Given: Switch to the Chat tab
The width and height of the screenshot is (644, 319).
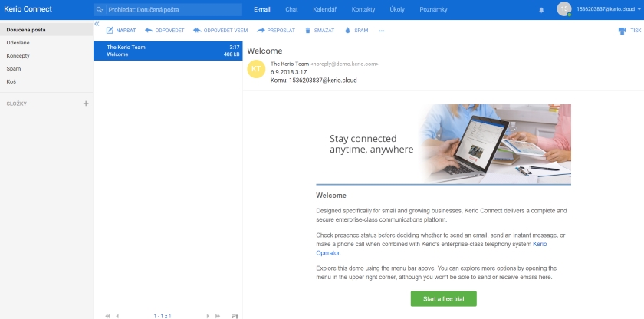Looking at the screenshot, I should pos(291,9).
